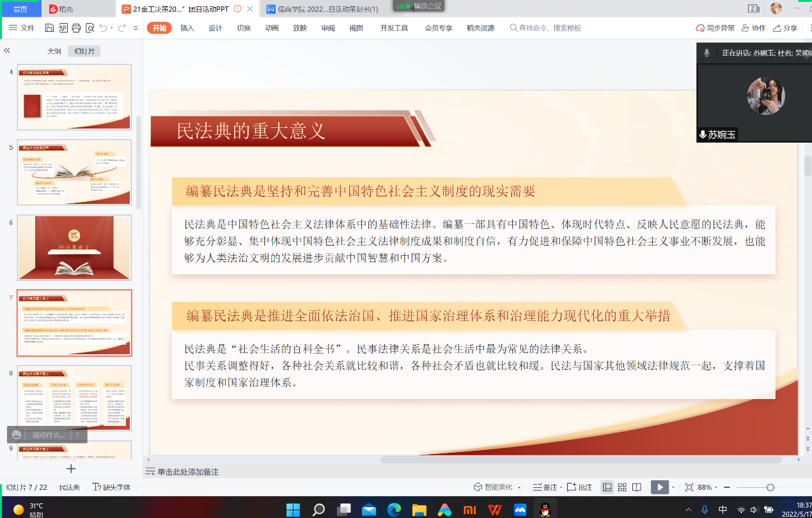Toggle the 备注 notes pane
The width and height of the screenshot is (812, 518).
(x=545, y=487)
